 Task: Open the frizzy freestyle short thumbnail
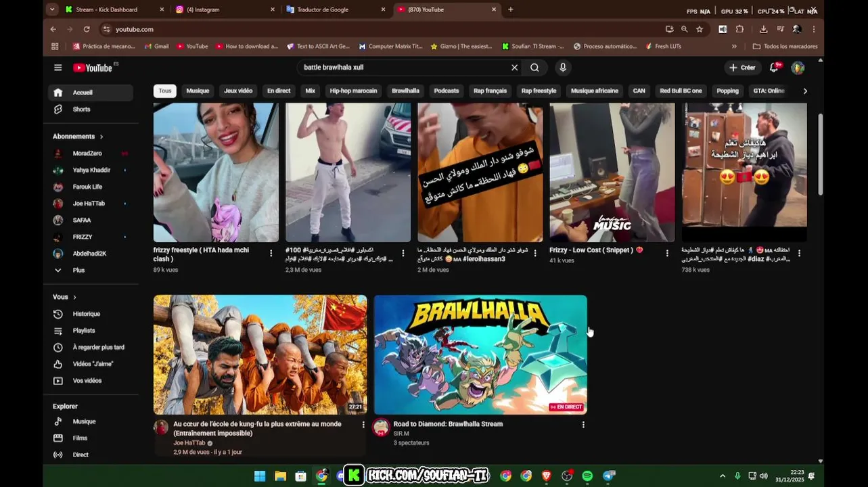coord(216,172)
